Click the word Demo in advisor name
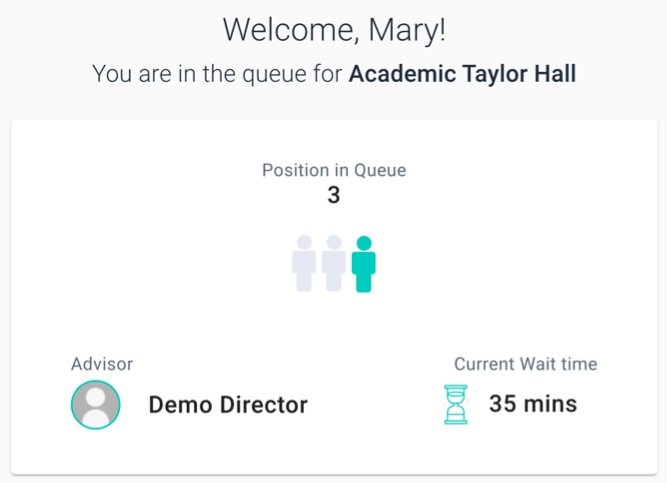Viewport: 667px width, 483px height. pos(180,405)
